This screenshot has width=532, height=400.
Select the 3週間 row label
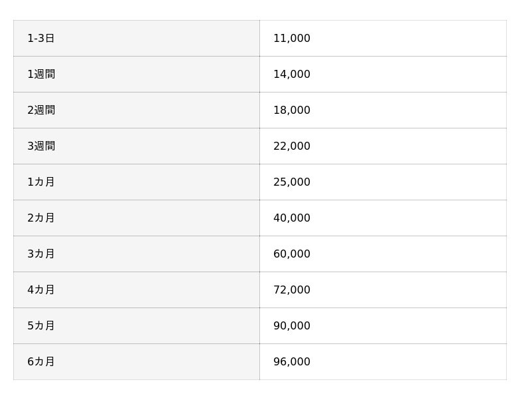tap(41, 146)
